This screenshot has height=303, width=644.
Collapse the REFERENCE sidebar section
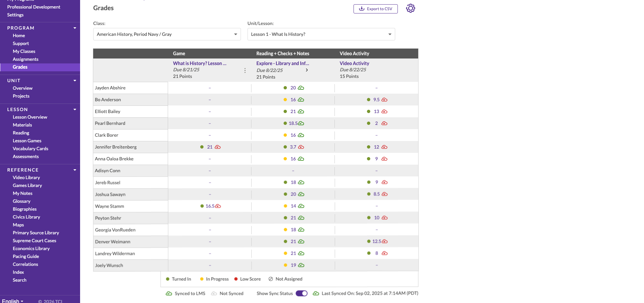click(75, 170)
